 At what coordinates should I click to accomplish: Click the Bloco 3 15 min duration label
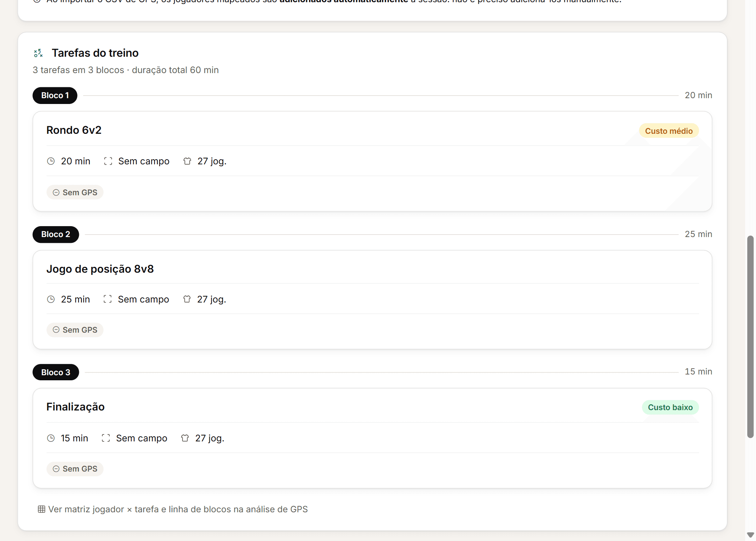[698, 372]
